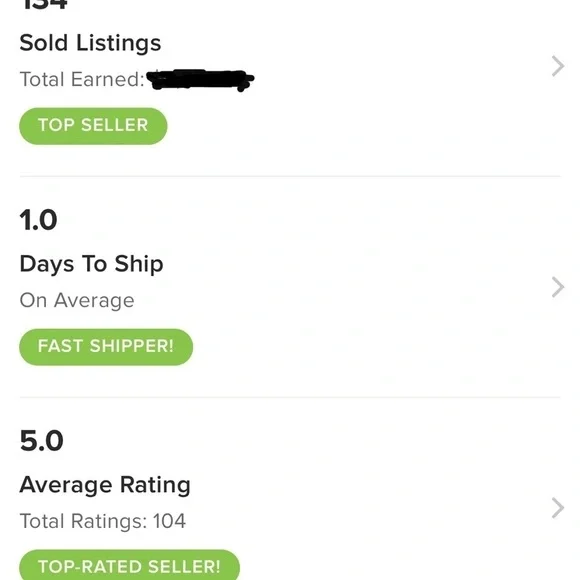Click the Total Ratings: 104 text
580x580 pixels.
102,521
